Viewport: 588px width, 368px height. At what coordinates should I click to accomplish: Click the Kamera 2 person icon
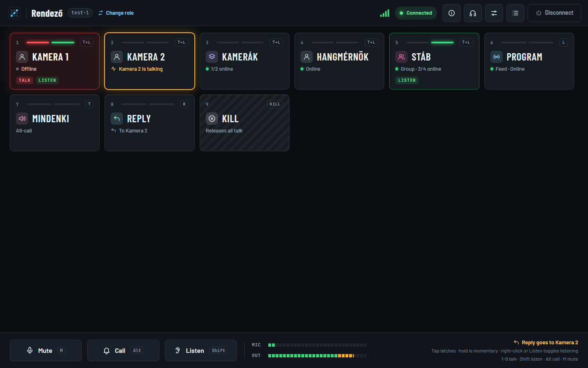click(117, 57)
